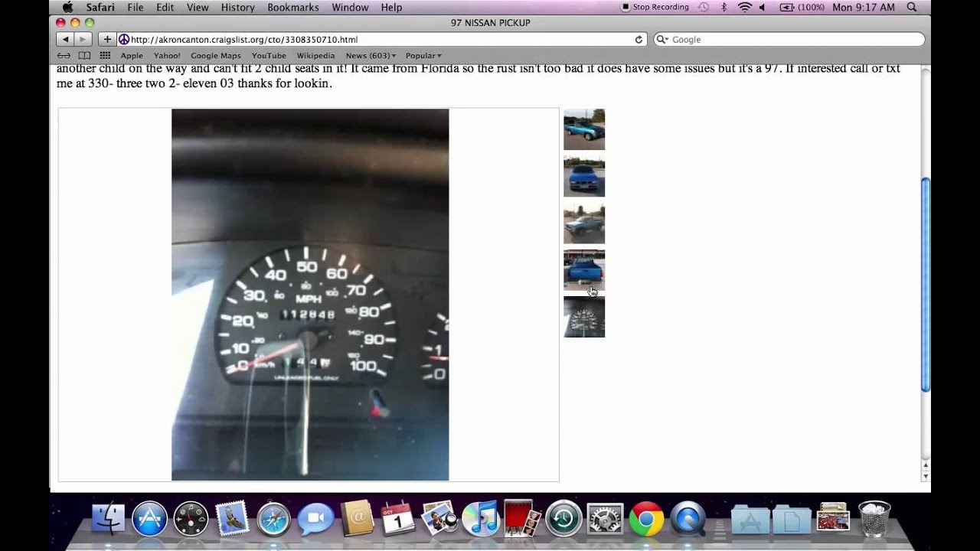This screenshot has height=551, width=980.
Task: Launch iPhoto from the Dock
Action: coord(439,519)
